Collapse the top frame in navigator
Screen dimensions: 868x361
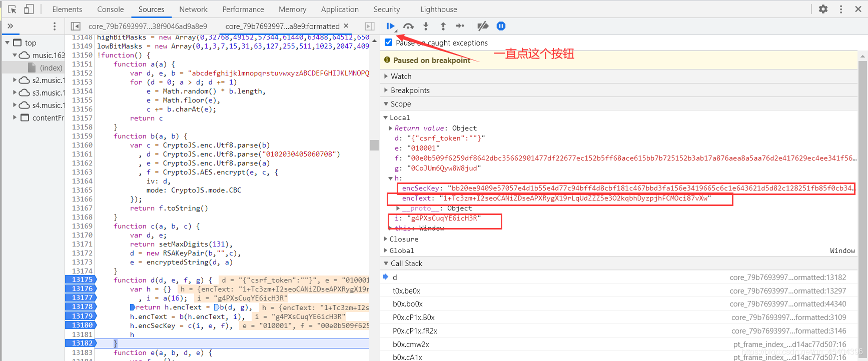click(8, 42)
